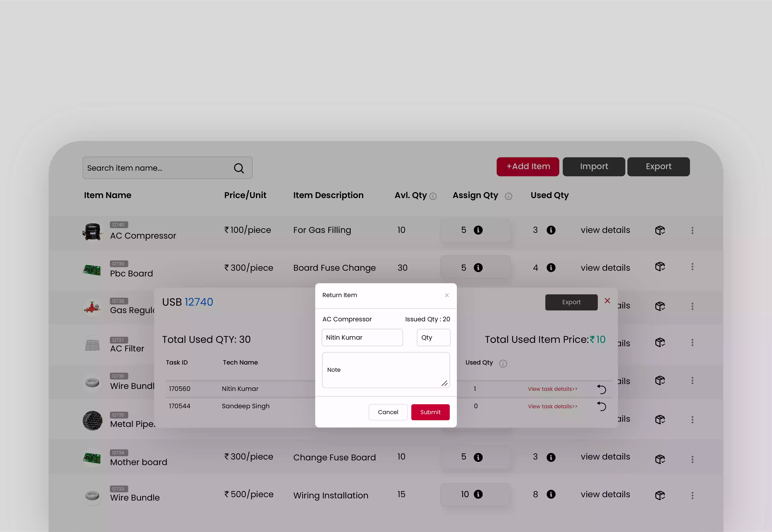This screenshot has width=772, height=532.
Task: Click Mother board package box icon
Action: (x=660, y=459)
